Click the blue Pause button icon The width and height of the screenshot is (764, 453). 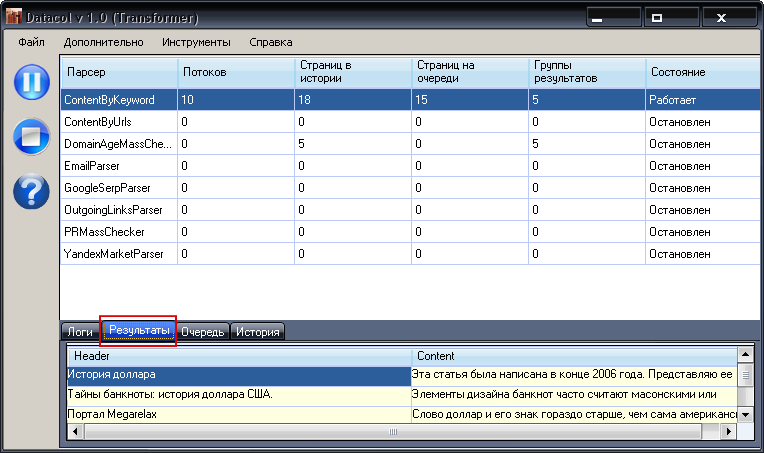pyautogui.click(x=31, y=82)
